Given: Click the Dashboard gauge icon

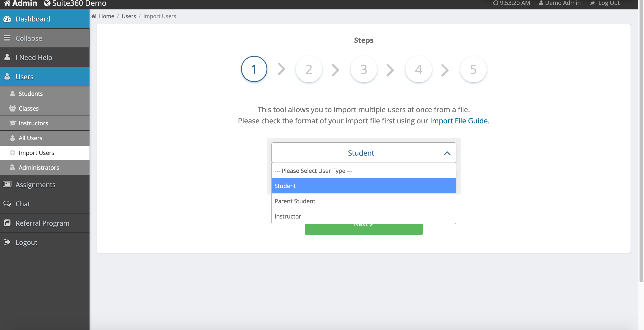Looking at the screenshot, I should [7, 19].
